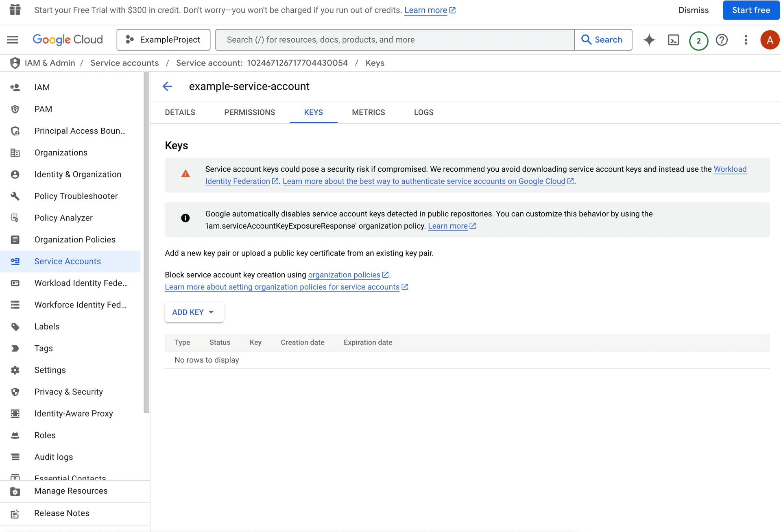This screenshot has height=532, width=781.
Task: Go back using the blue arrow
Action: coord(168,86)
